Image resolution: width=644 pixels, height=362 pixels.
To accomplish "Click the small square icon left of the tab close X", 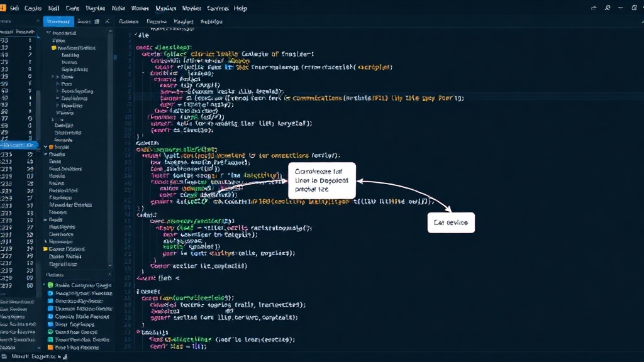I will click(x=97, y=21).
